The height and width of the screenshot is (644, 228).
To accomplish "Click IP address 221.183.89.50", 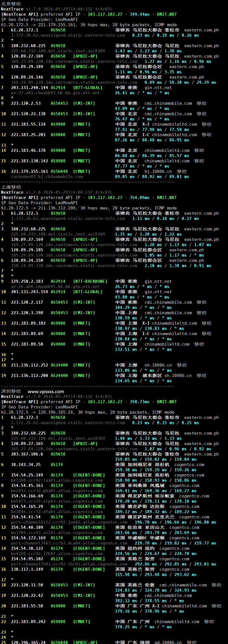I will (x=27, y=344).
